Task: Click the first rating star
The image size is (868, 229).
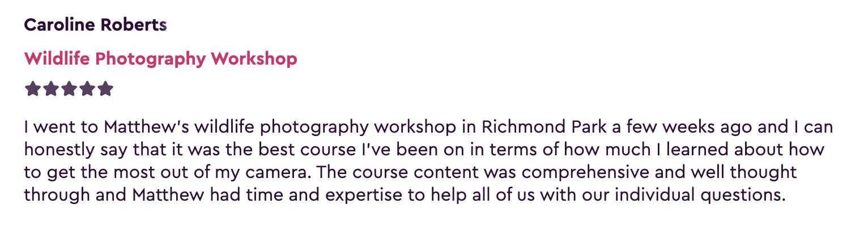Action: click(x=32, y=89)
